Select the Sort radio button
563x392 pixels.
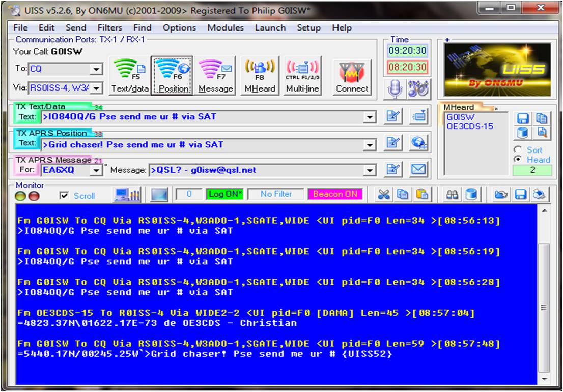tap(518, 149)
